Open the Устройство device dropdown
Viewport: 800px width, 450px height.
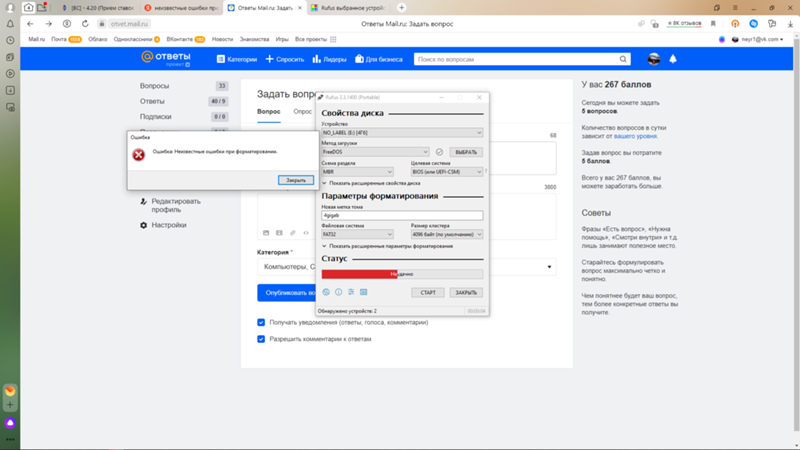pos(401,133)
